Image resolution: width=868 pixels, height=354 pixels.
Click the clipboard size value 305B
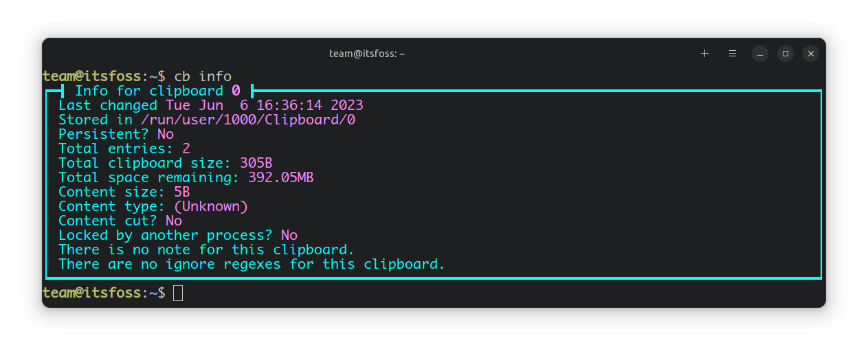click(256, 163)
